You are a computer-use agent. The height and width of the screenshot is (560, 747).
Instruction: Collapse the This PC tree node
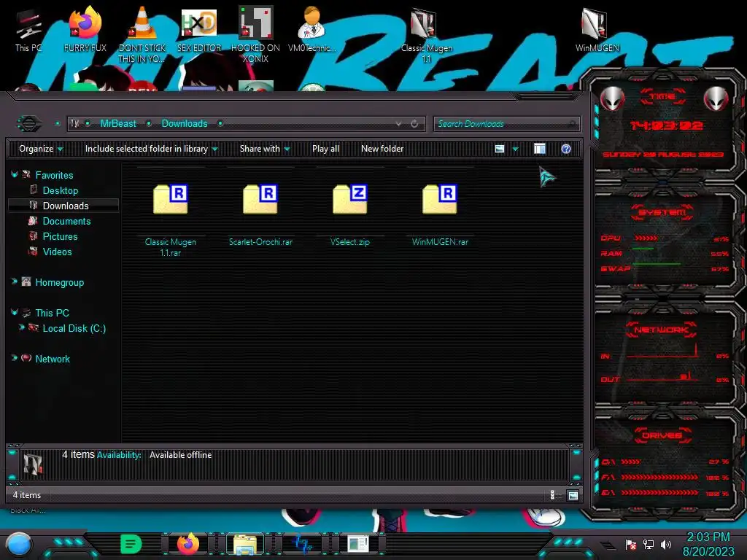coord(15,312)
